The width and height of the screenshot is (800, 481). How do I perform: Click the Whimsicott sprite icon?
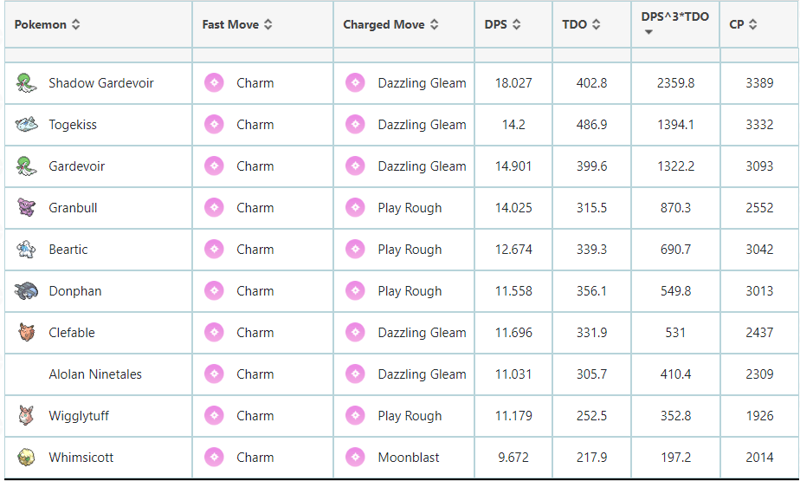[x=26, y=457]
